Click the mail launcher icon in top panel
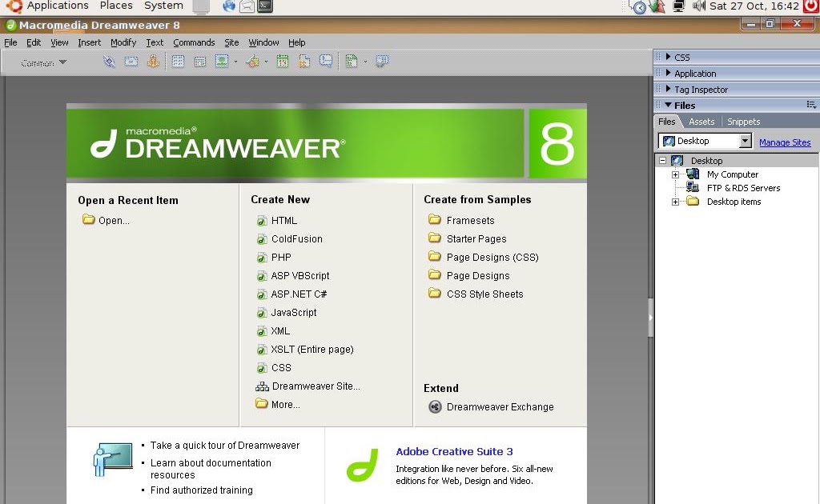820x504 pixels. (x=247, y=6)
